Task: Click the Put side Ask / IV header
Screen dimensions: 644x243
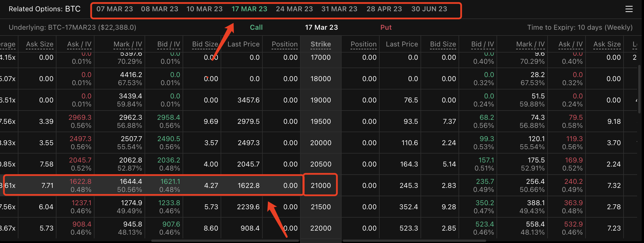Action: [x=571, y=44]
